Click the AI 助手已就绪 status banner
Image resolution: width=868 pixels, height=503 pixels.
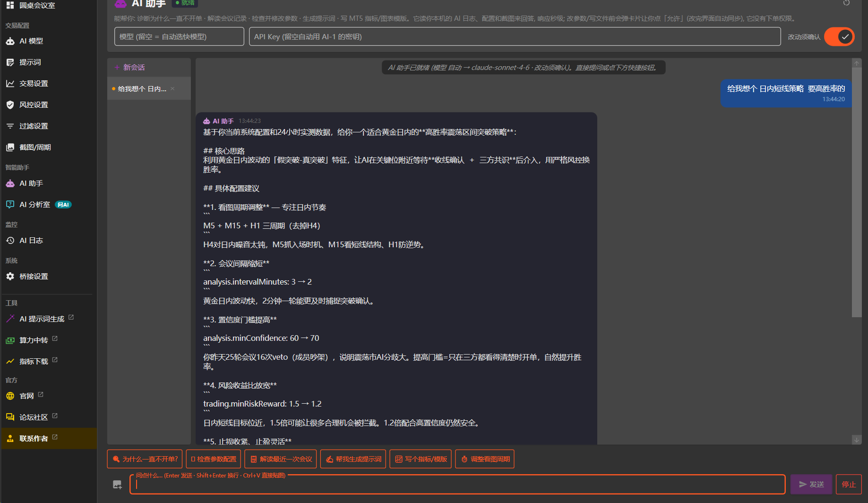tap(523, 68)
